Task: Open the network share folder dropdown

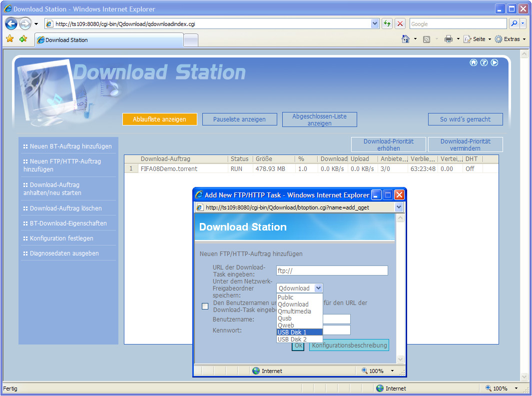Action: (x=318, y=288)
